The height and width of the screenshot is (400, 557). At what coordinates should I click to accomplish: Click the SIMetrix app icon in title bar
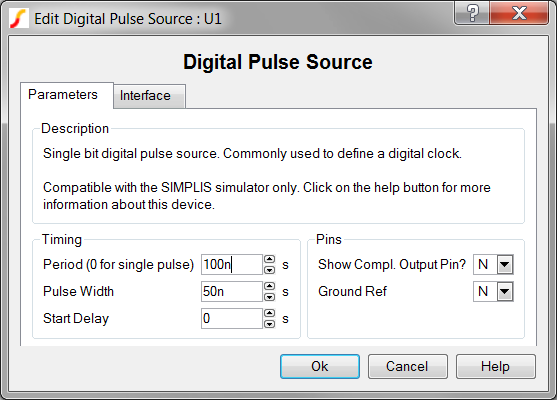[18, 18]
